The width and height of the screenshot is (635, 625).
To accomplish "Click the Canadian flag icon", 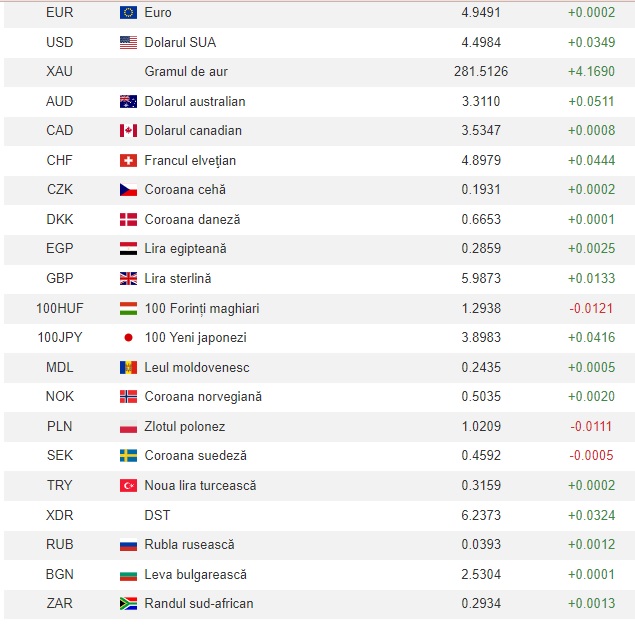I will (x=128, y=131).
